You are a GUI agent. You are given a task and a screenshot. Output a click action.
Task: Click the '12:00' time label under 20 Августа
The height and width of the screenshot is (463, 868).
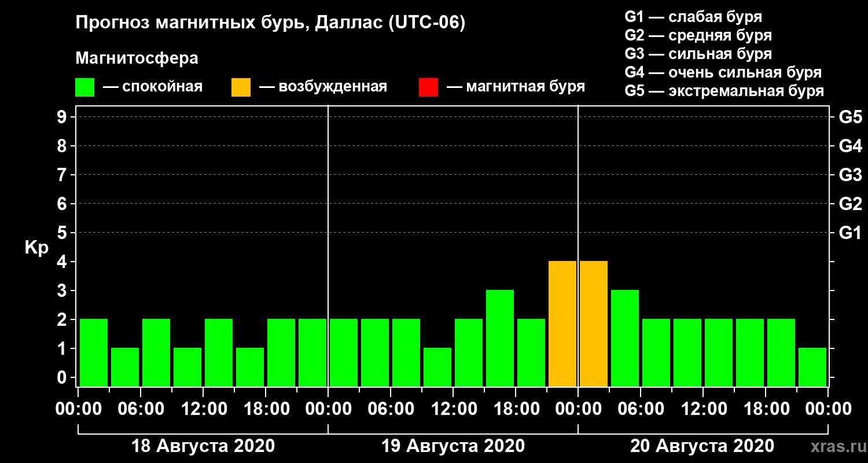(x=703, y=409)
